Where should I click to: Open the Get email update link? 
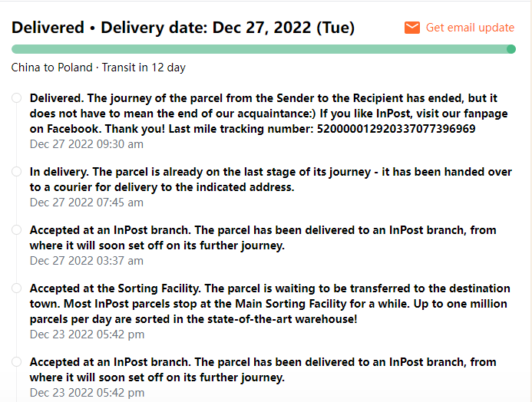point(470,28)
